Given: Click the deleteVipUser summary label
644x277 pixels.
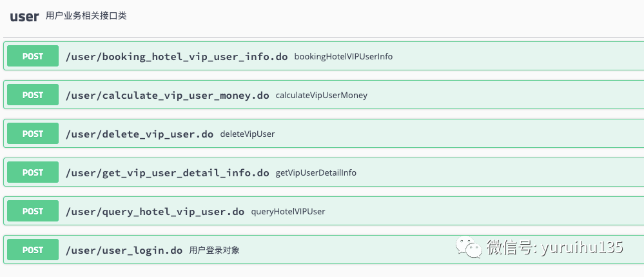Looking at the screenshot, I should pos(248,134).
